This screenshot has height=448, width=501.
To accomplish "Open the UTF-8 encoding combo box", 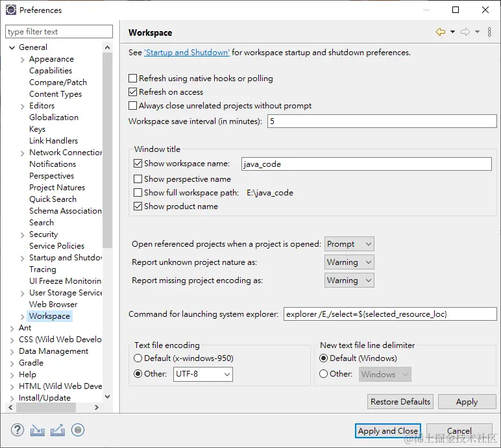I will pyautogui.click(x=203, y=374).
